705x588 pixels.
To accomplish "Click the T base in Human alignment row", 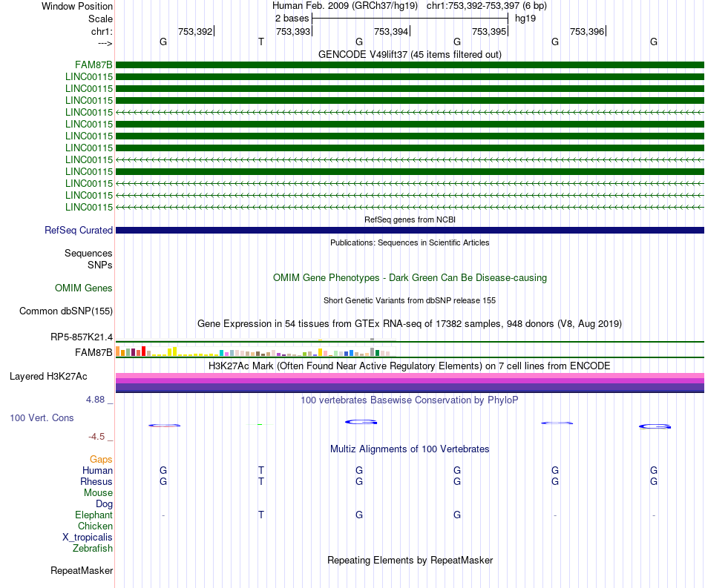I will [x=260, y=470].
